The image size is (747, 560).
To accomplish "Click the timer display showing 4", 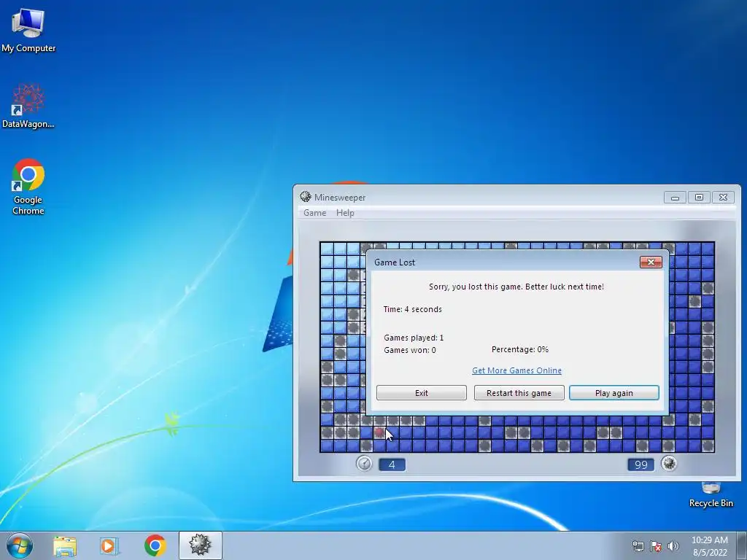I will click(392, 464).
